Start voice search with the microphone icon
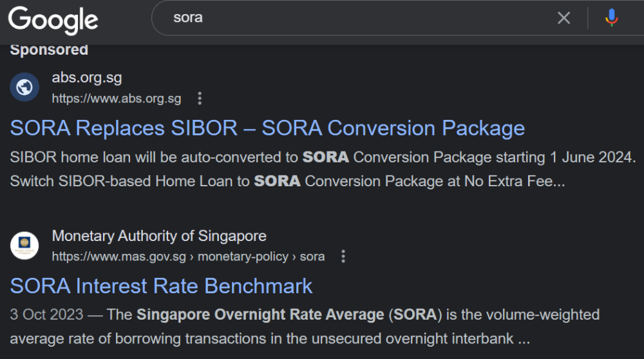The height and width of the screenshot is (359, 644). pyautogui.click(x=611, y=18)
